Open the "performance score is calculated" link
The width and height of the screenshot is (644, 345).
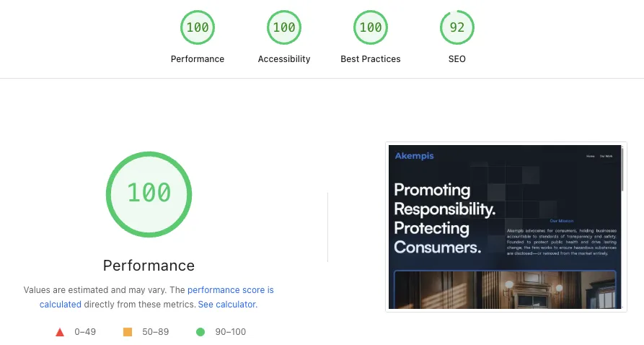tap(230, 290)
